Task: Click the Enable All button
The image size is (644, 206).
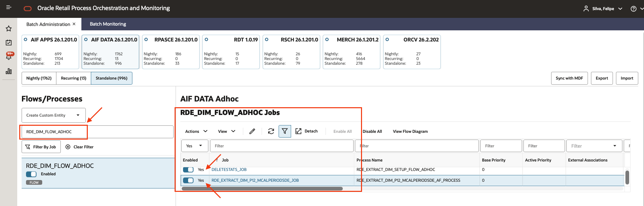Action: [x=342, y=131]
